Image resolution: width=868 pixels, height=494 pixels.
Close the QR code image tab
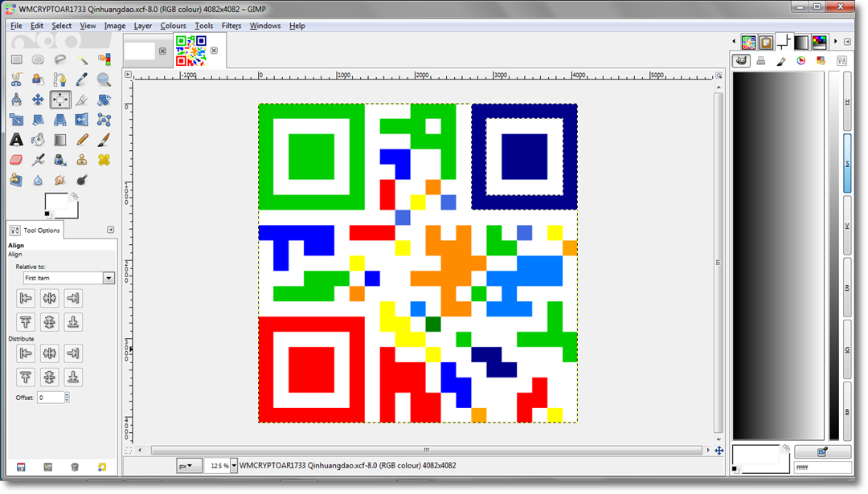(215, 51)
